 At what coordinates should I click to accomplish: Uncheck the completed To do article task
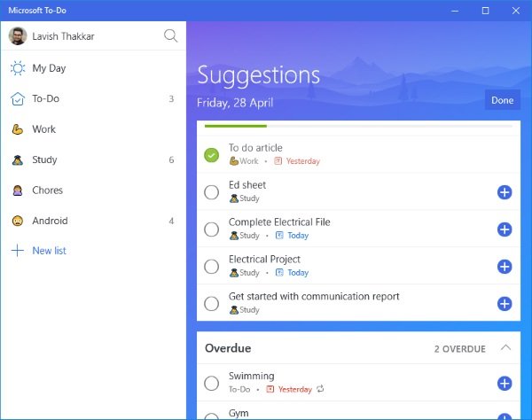click(x=211, y=155)
